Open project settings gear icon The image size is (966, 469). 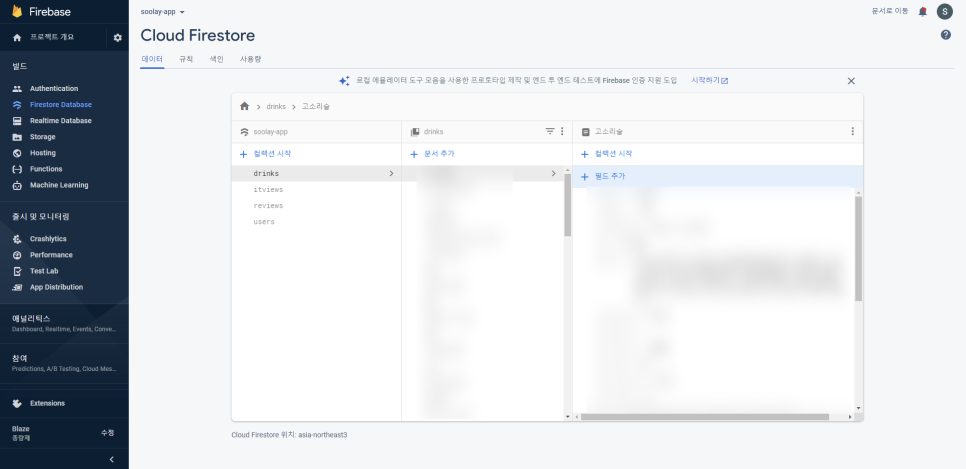(x=118, y=38)
